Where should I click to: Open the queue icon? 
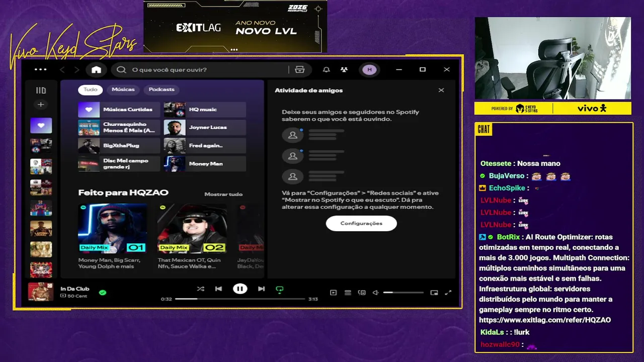pos(348,293)
